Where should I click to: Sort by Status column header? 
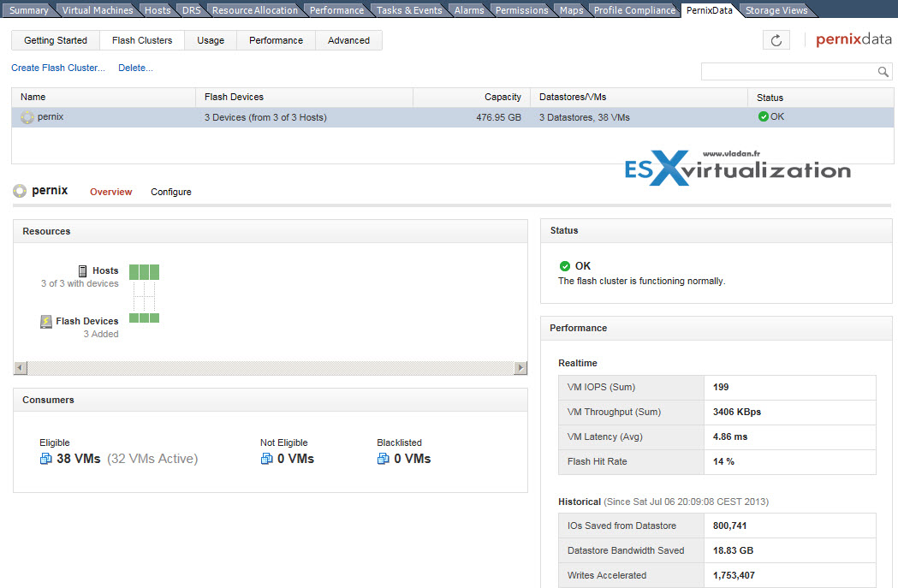point(821,98)
